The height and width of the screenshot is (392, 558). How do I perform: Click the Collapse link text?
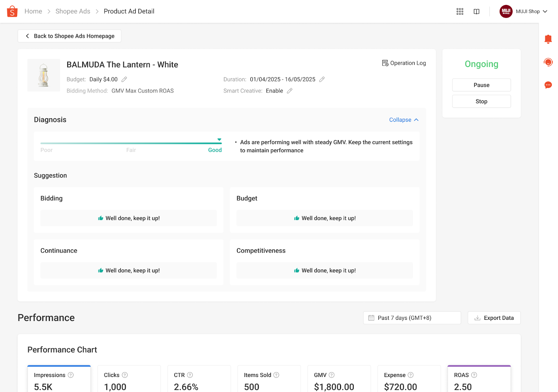tap(400, 120)
